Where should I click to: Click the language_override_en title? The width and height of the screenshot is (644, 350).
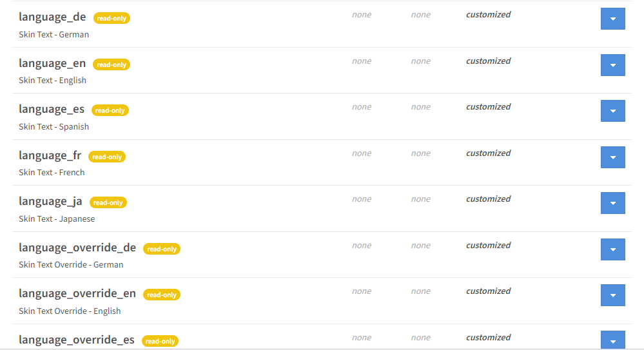click(77, 294)
